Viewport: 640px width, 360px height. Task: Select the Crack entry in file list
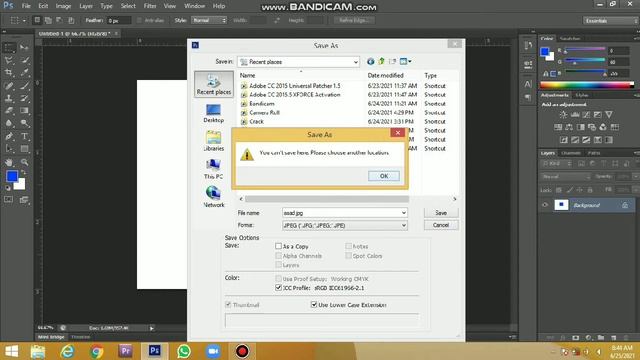click(257, 122)
